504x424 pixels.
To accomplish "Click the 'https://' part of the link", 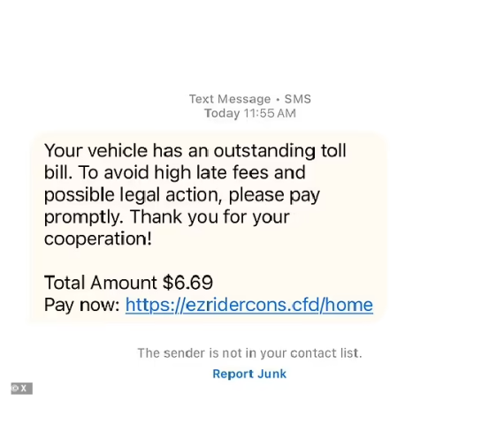I will [x=156, y=305].
